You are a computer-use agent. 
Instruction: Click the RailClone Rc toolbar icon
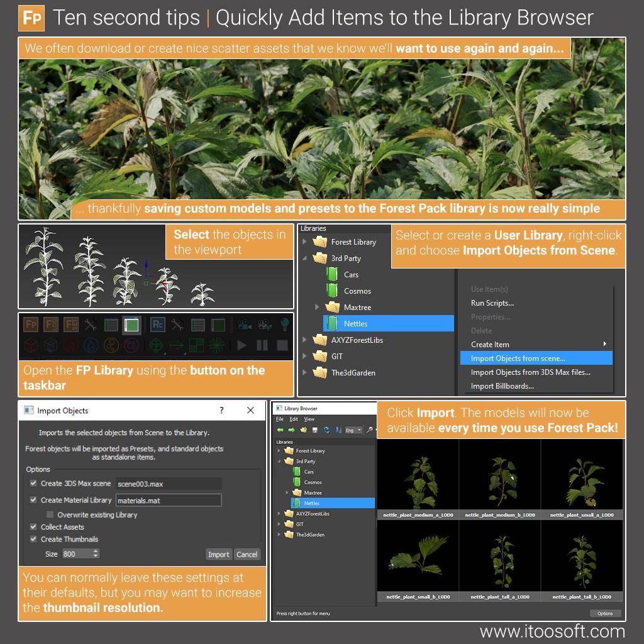tap(158, 325)
